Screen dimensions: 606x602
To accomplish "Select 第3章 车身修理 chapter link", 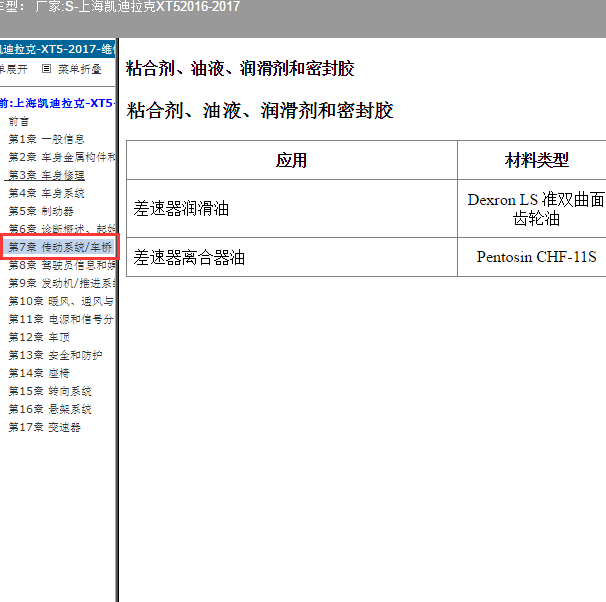I will [x=46, y=175].
